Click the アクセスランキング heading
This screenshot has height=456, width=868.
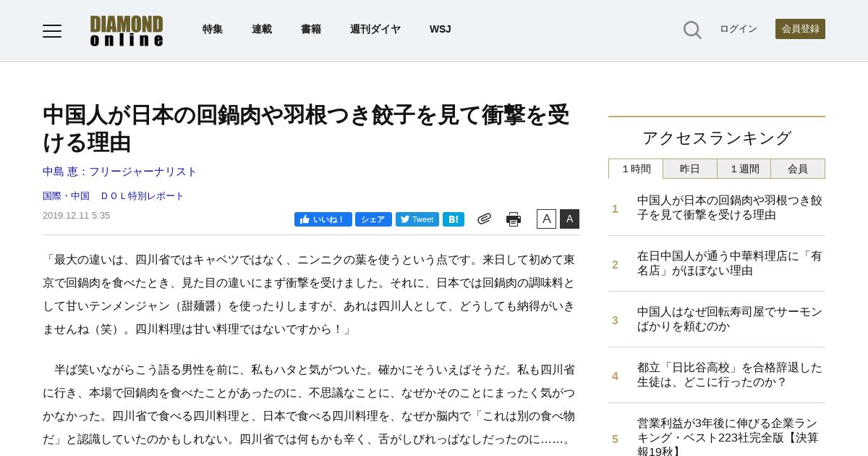(x=717, y=138)
